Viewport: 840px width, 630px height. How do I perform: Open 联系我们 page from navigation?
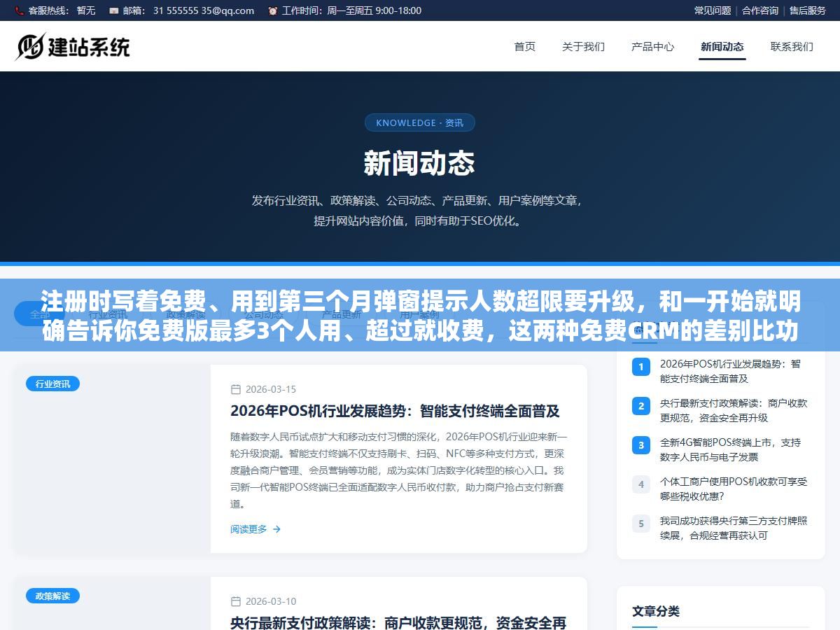click(792, 47)
